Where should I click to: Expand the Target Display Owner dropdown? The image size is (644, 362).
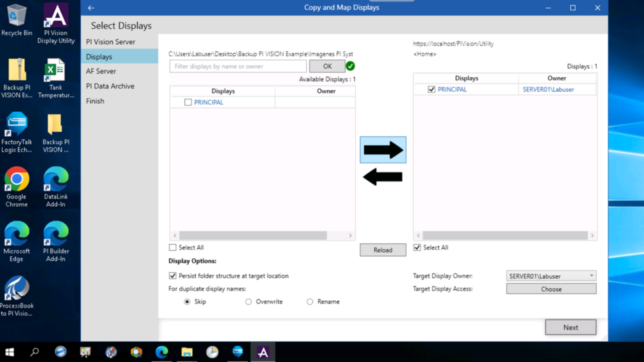pos(551,276)
